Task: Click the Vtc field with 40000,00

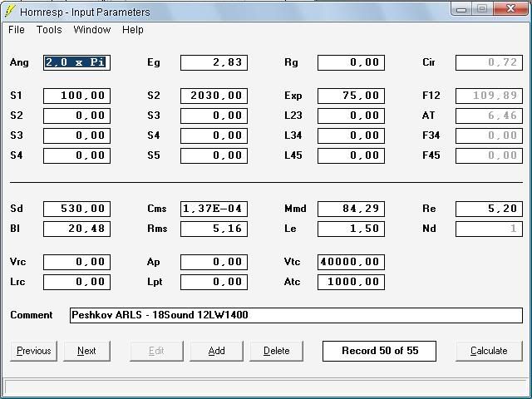Action: pos(351,262)
